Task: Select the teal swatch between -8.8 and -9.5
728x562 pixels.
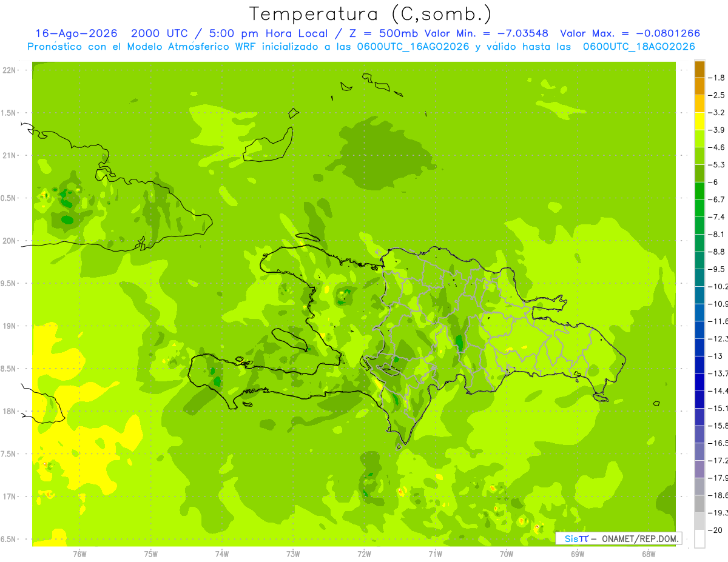Action: (x=699, y=261)
